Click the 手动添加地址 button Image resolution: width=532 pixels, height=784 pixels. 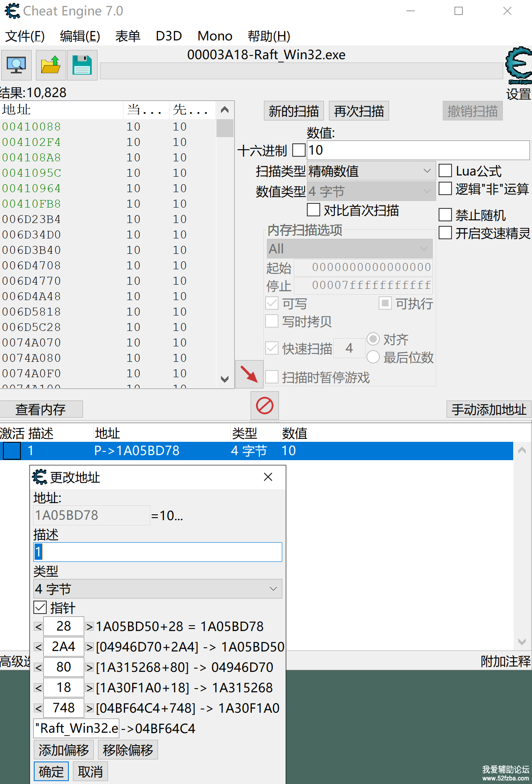(x=489, y=409)
